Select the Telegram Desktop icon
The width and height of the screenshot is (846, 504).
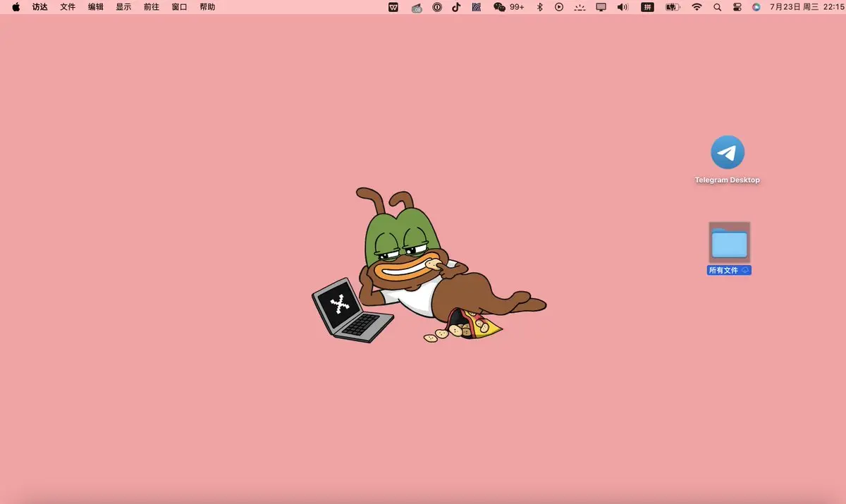click(x=728, y=152)
